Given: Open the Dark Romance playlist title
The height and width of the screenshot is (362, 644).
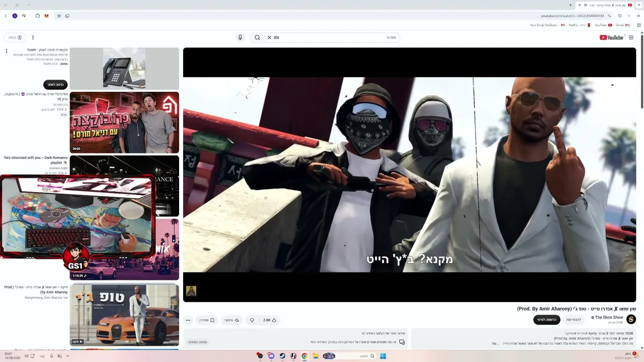Looking at the screenshot, I should (36, 160).
